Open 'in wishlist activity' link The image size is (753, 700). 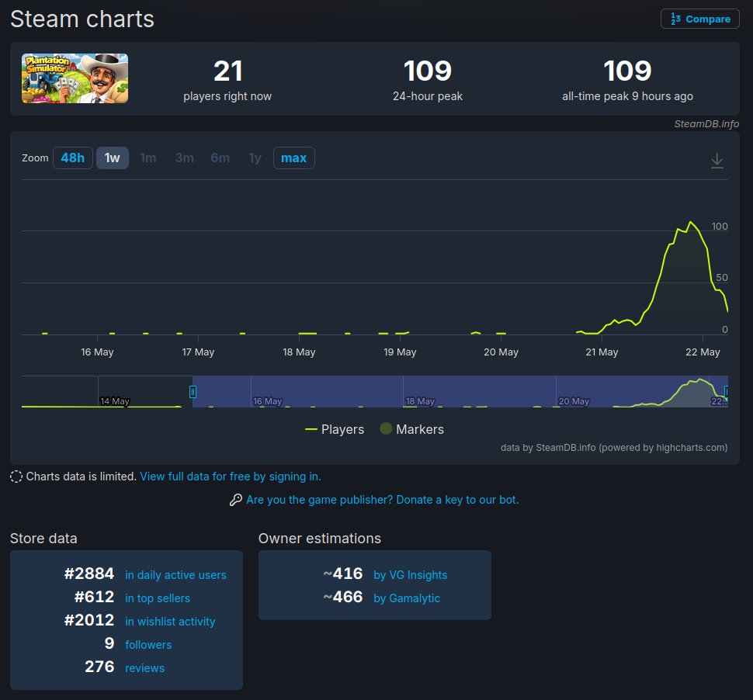(x=170, y=622)
